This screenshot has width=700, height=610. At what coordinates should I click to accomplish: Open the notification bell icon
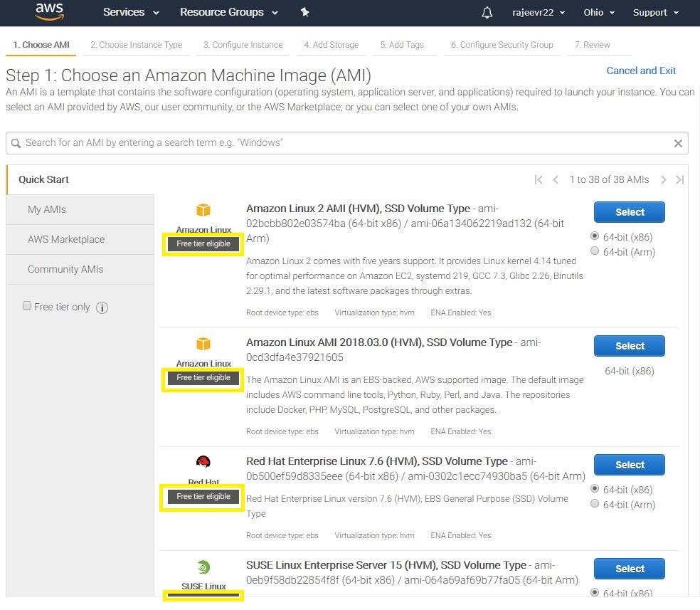pos(487,12)
